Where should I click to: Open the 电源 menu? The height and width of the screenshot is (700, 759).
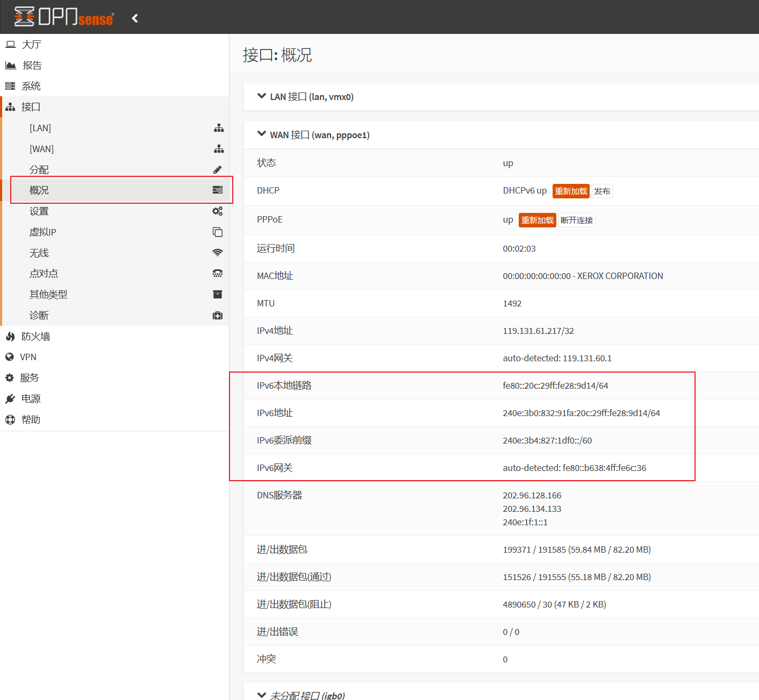point(114,399)
